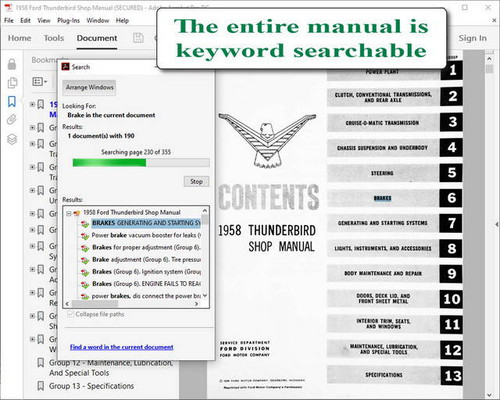Click the green search progress bar
Image resolution: width=500 pixels, height=400 pixels.
141,163
